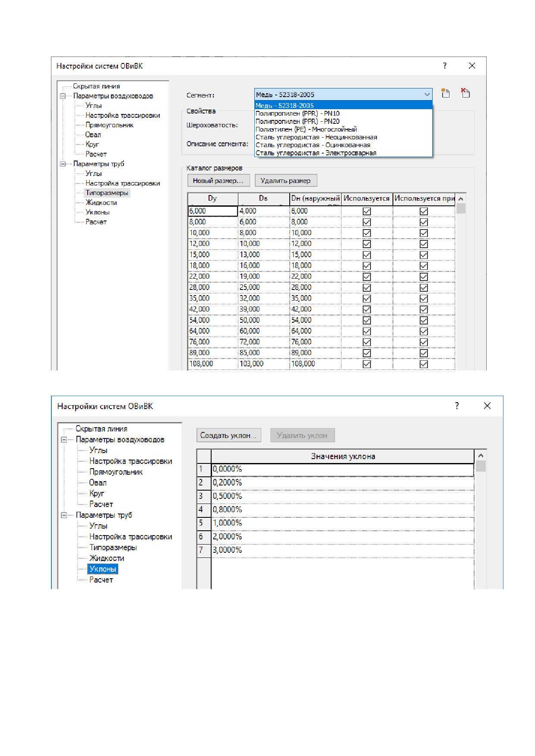Click scroll-up arrow of size catalog table
Screen dimensions: 535x756
point(461,198)
